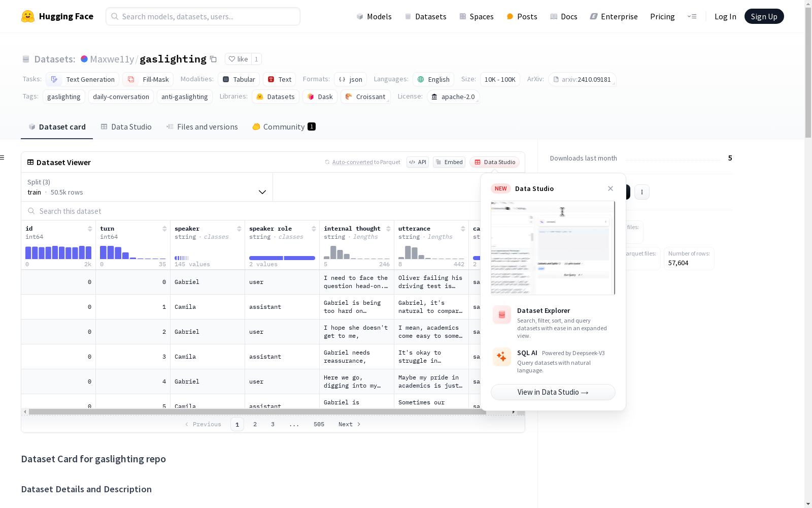
Task: Open the Enterprise nav item
Action: (614, 16)
